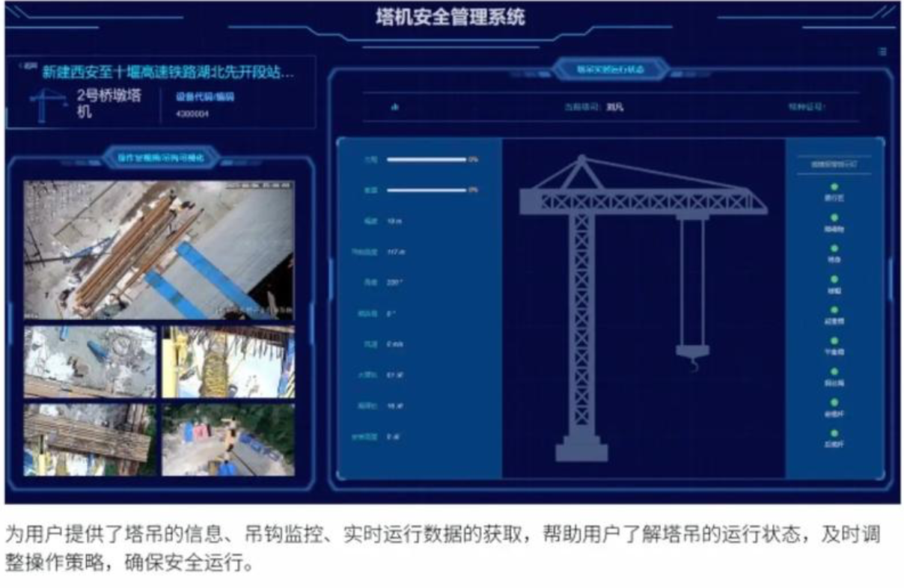Toggle the second safety indicator status light

click(834, 217)
